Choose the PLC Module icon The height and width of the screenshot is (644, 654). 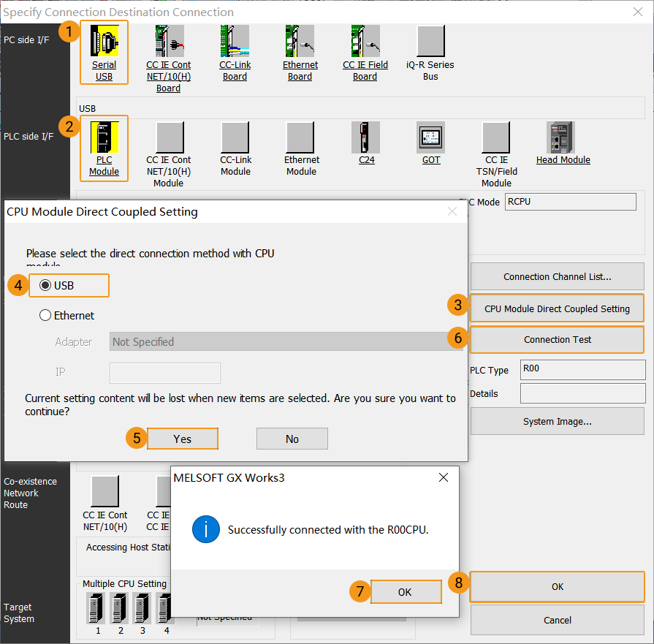(104, 137)
